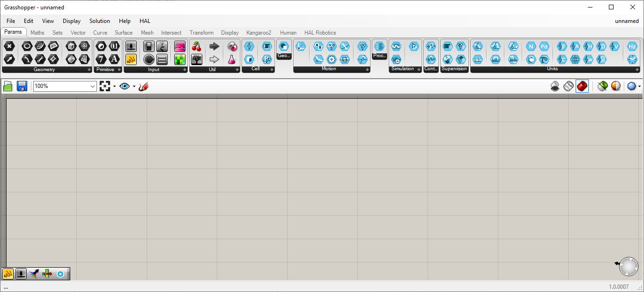Click the lightning bolt icon in Cell panel
This screenshot has width=644, height=292.
point(249,46)
